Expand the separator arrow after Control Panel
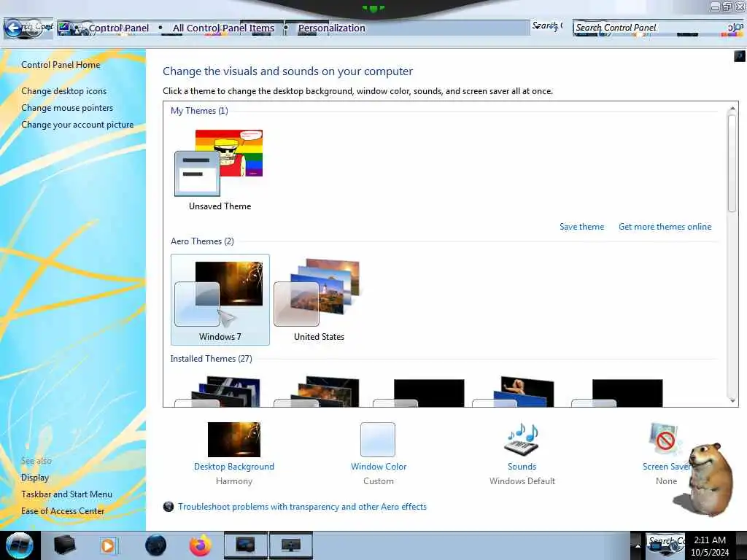 point(160,28)
